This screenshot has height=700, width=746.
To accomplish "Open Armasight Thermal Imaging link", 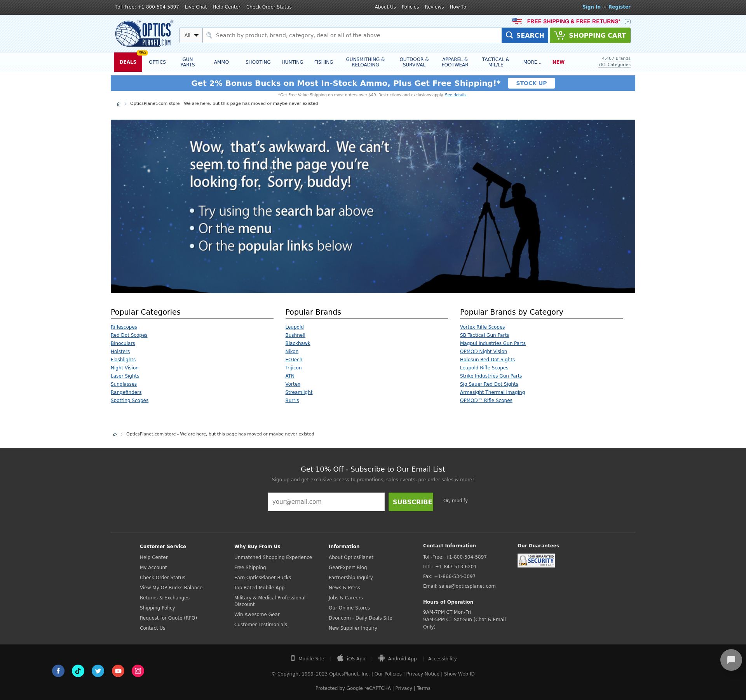I will [x=492, y=392].
